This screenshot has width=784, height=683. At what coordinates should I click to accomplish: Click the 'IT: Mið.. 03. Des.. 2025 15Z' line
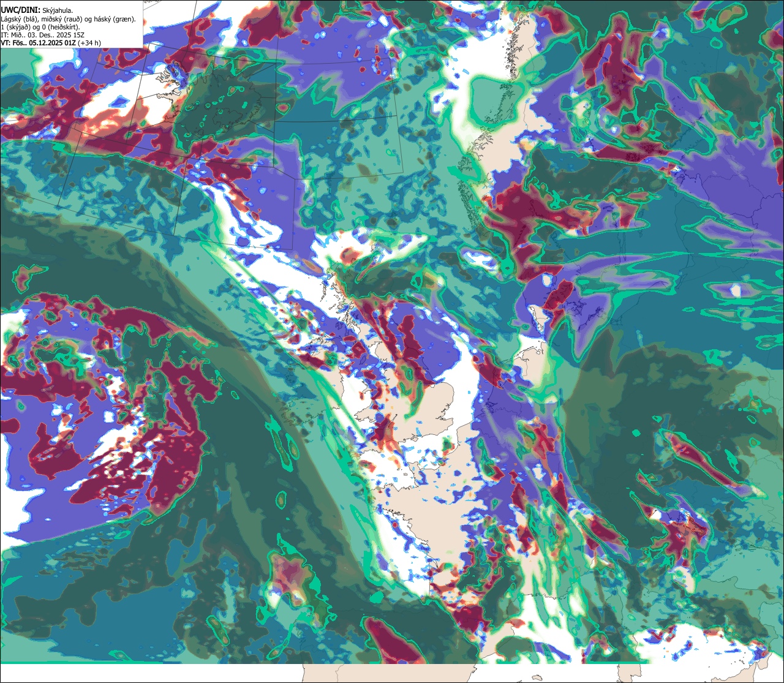pyautogui.click(x=42, y=35)
